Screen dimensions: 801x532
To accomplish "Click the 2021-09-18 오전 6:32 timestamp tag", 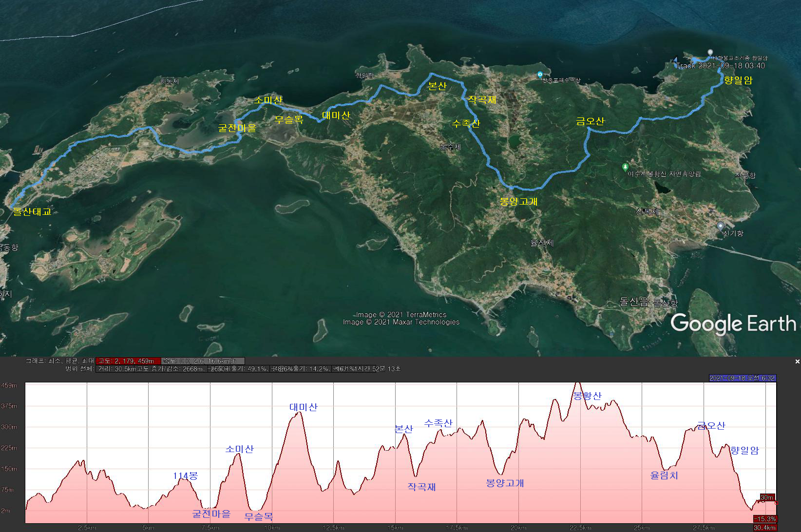I will 742,378.
